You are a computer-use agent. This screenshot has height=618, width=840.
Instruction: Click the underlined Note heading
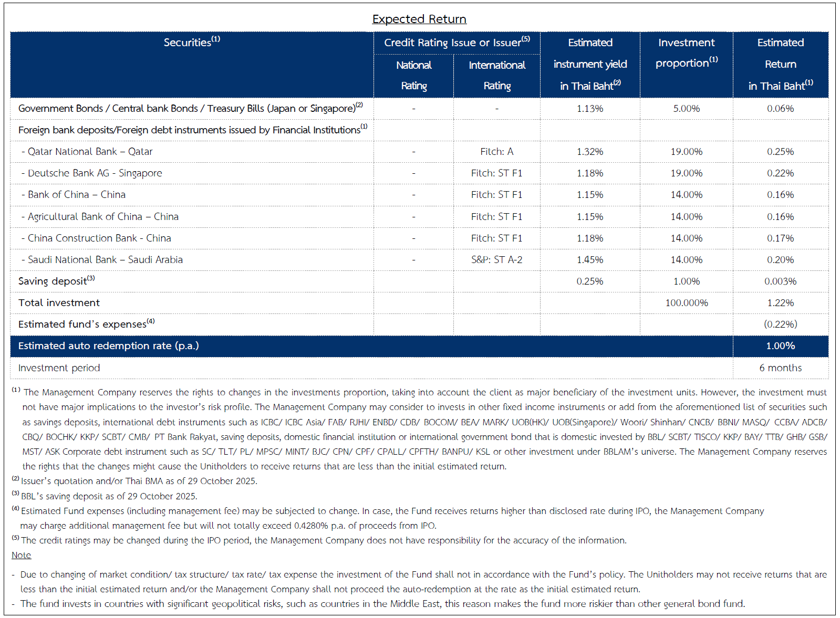click(21, 555)
